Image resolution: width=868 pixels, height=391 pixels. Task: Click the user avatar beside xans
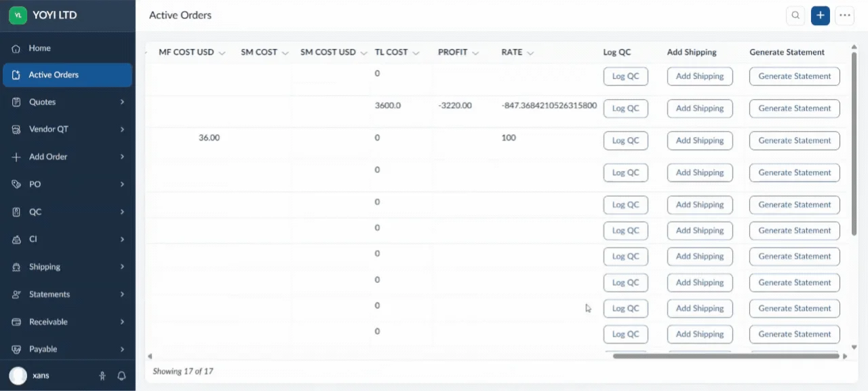18,375
